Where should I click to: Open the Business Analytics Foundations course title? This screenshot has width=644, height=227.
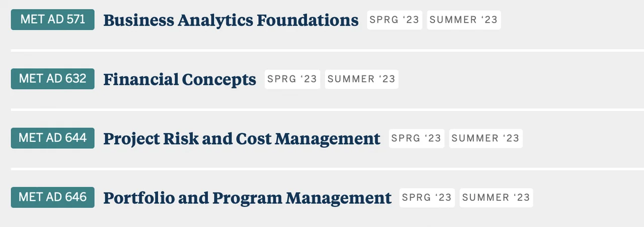231,20
